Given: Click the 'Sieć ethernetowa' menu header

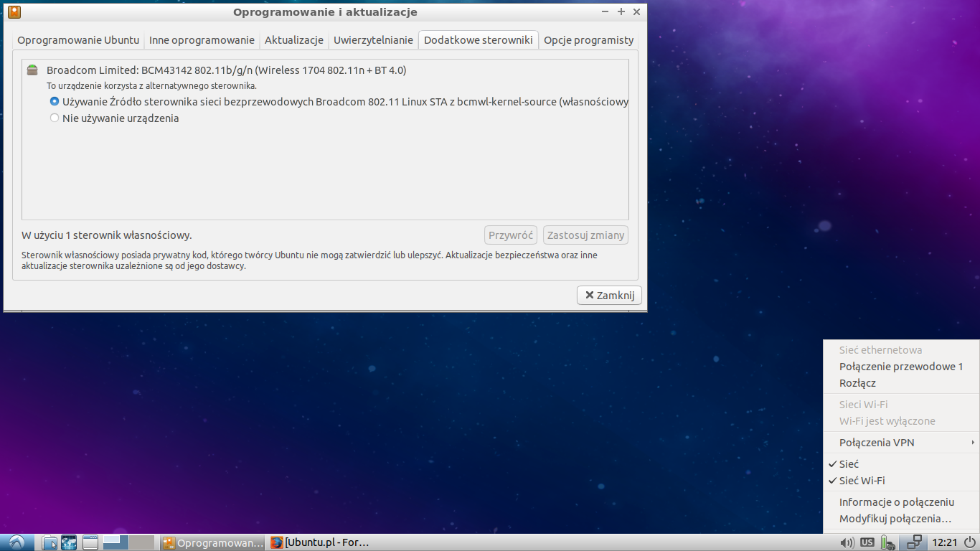Looking at the screenshot, I should [881, 350].
